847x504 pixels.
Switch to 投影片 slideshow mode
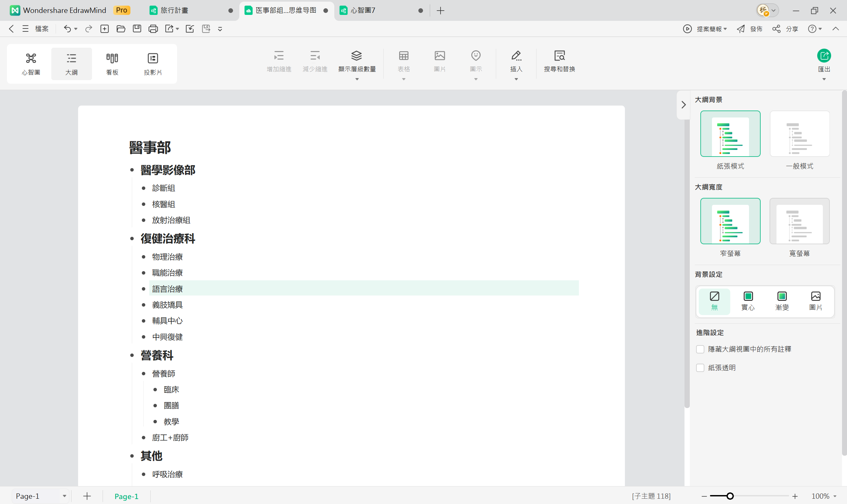[x=153, y=63]
